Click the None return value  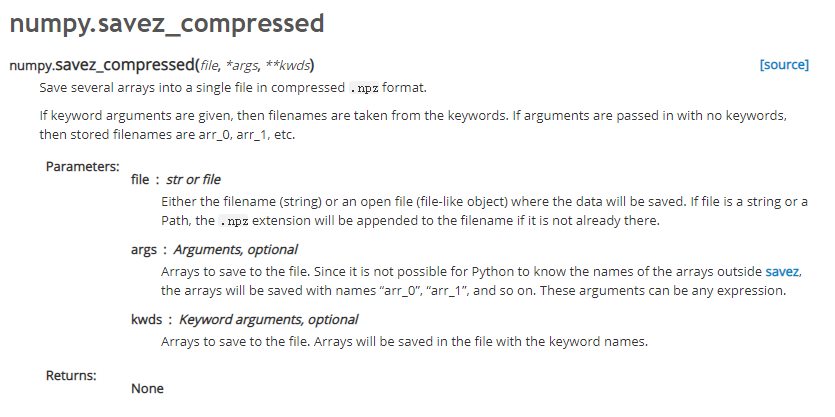147,388
